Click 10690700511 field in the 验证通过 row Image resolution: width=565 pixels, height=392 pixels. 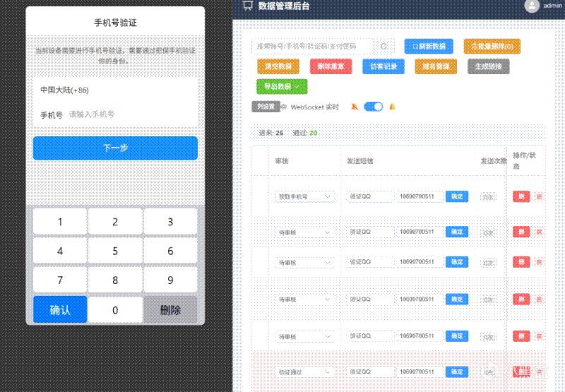[x=420, y=372]
